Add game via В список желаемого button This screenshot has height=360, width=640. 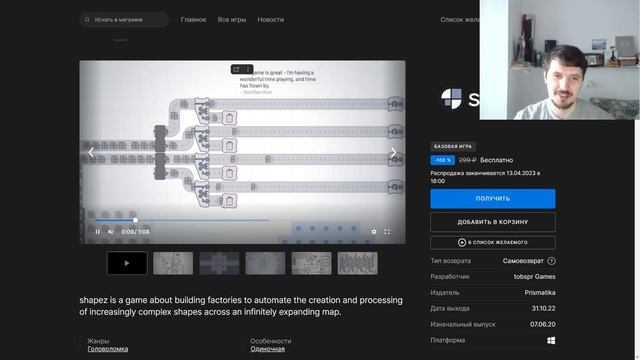point(493,242)
